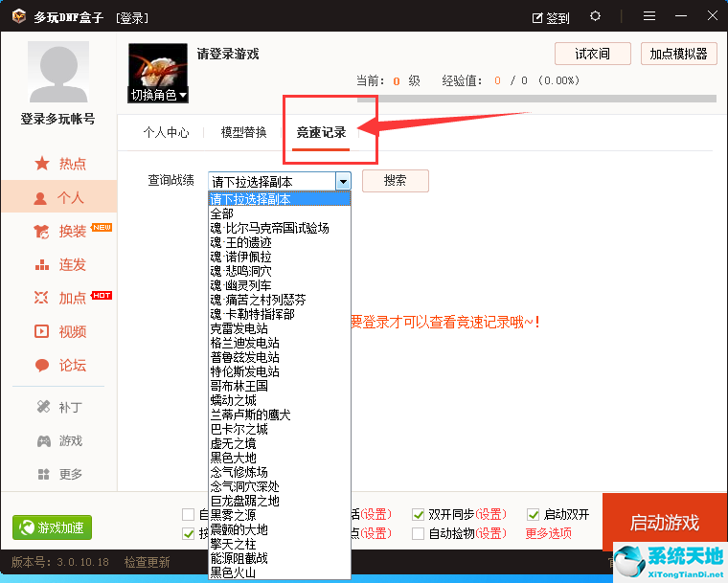The width and height of the screenshot is (728, 583).
Task: Choose 克雷发电站 from the list
Action: (x=280, y=328)
